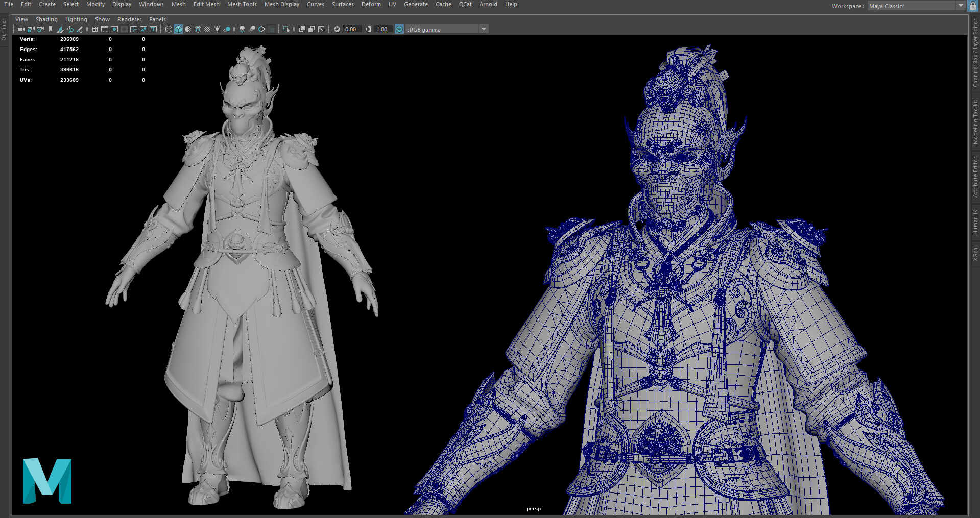Toggle Textured display checker icon
This screenshot has width=980, height=518.
(207, 29)
